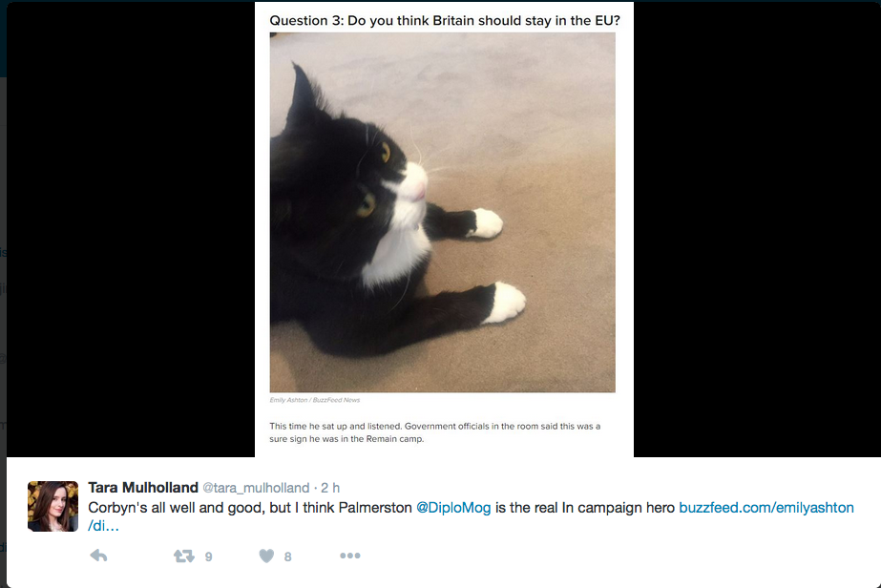View the likes count of 8
The height and width of the screenshot is (588, 881).
[287, 556]
